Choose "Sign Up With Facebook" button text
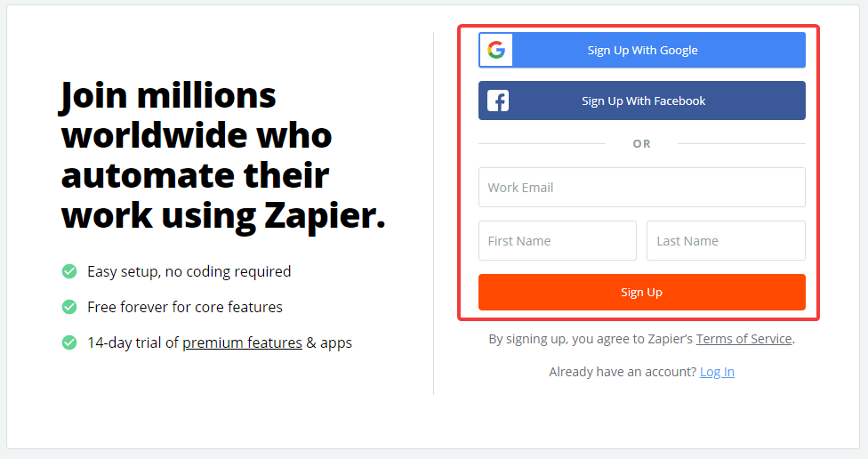Viewport: 868px width, 459px height. pyautogui.click(x=643, y=101)
